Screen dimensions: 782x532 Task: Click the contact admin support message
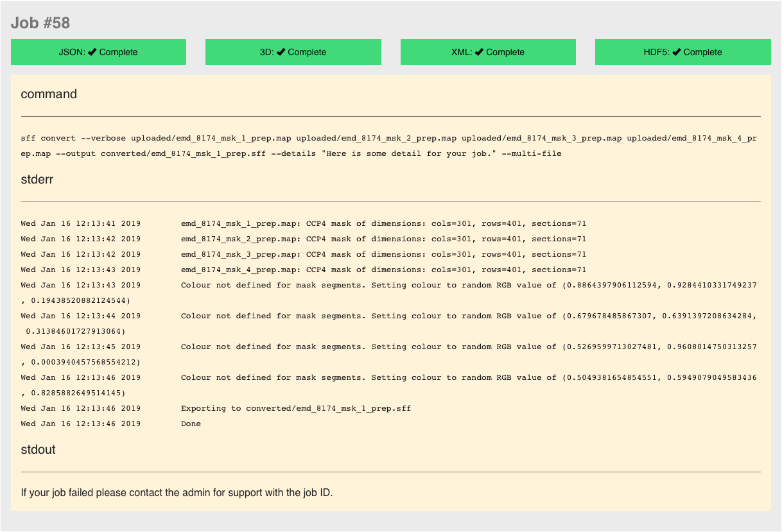[177, 493]
